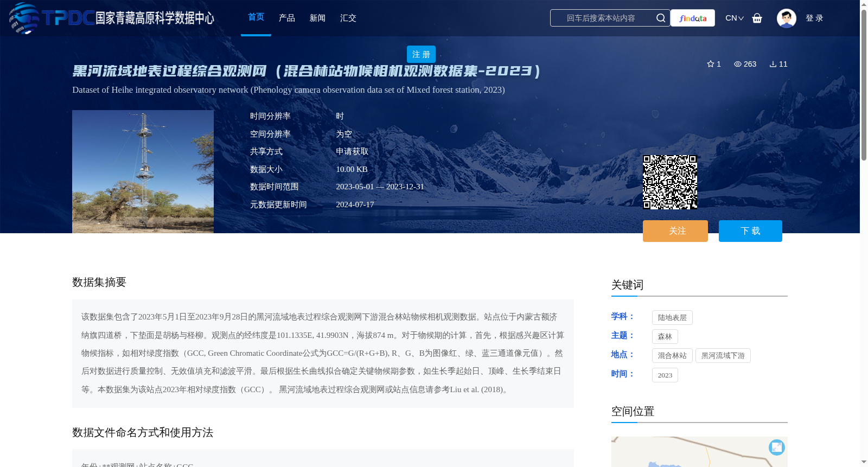Click the search magnifier icon
This screenshot has height=467, width=868.
click(660, 18)
